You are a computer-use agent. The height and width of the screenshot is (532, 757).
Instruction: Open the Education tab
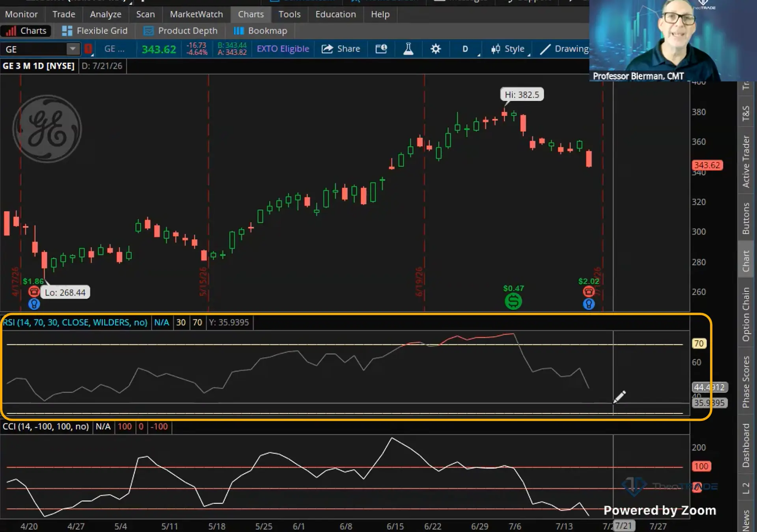(x=336, y=14)
